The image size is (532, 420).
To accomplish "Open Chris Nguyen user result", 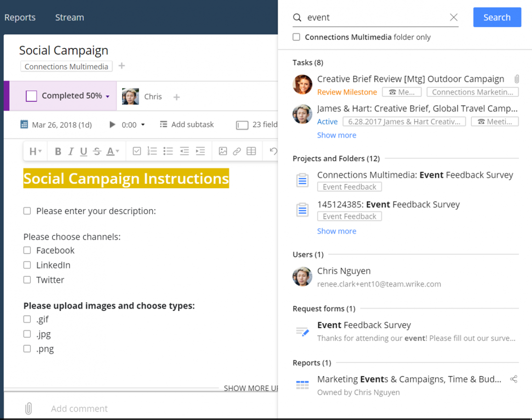I will coord(344,271).
